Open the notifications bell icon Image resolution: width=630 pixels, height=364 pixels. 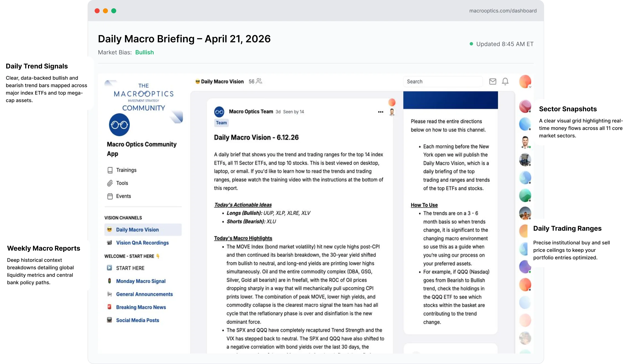tap(505, 81)
